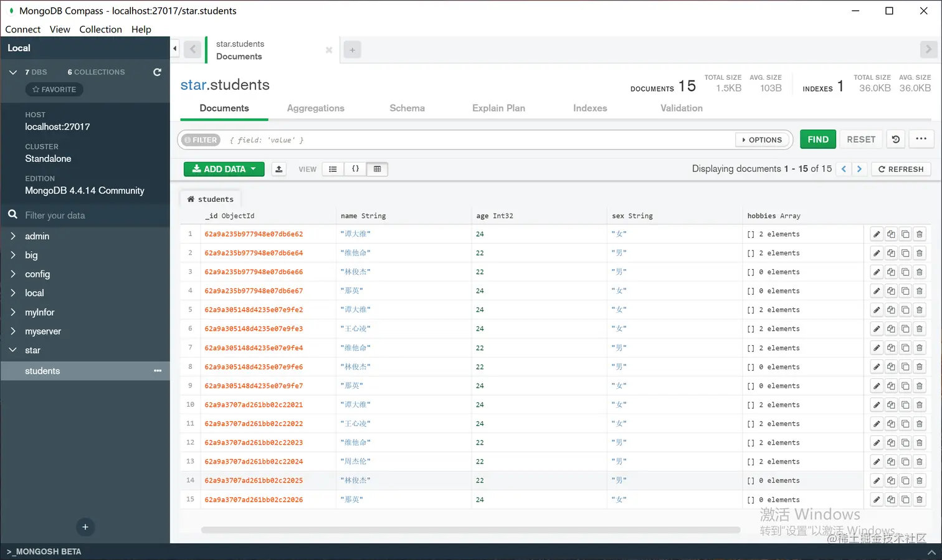Image resolution: width=942 pixels, height=560 pixels.
Task: Switch to list view
Action: [x=333, y=169]
